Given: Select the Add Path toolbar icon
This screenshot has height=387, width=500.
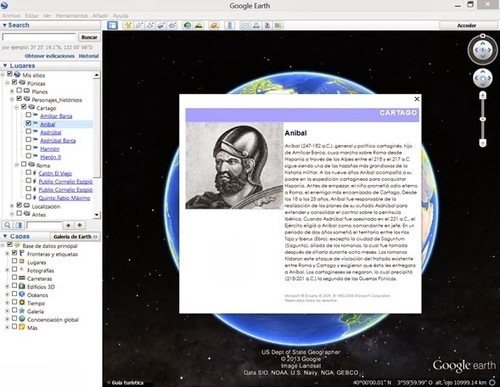Looking at the screenshot, I should [150, 25].
